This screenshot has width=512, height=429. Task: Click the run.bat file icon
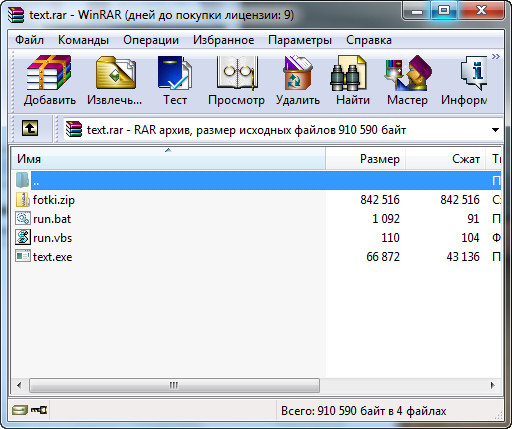(23, 219)
